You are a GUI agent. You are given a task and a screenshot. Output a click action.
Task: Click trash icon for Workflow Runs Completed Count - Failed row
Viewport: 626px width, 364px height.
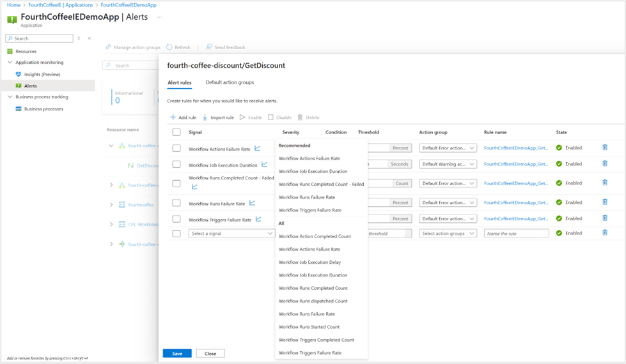(605, 183)
